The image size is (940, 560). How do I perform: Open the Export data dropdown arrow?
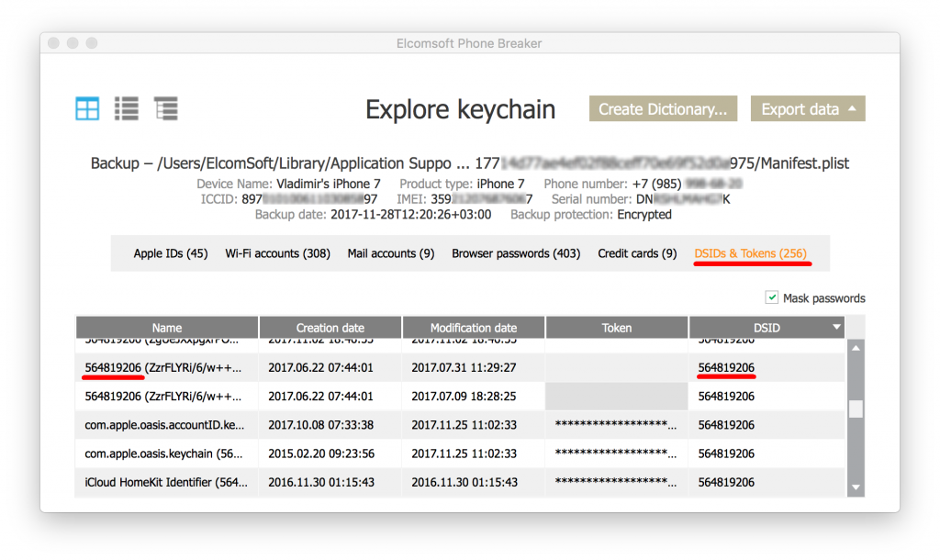(x=852, y=108)
